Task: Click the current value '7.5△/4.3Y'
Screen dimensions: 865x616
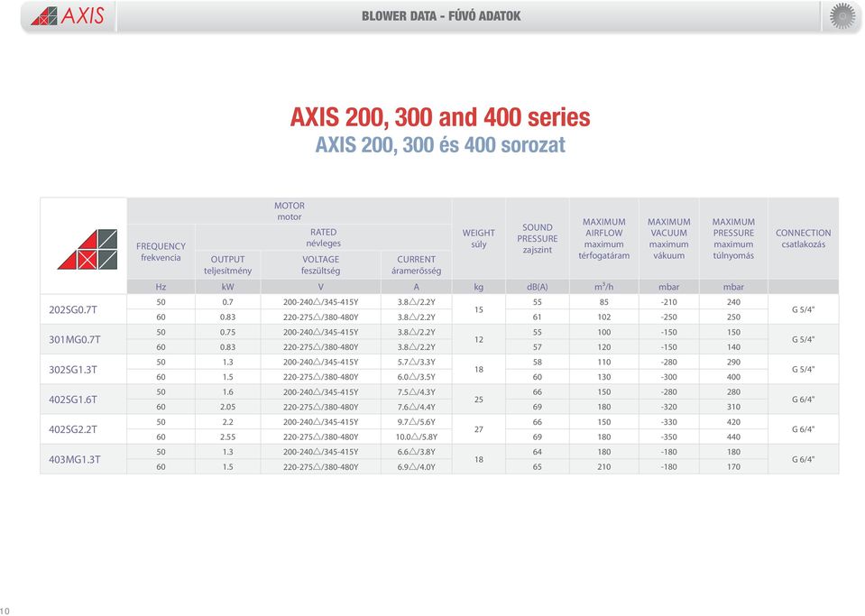Action: (x=417, y=392)
